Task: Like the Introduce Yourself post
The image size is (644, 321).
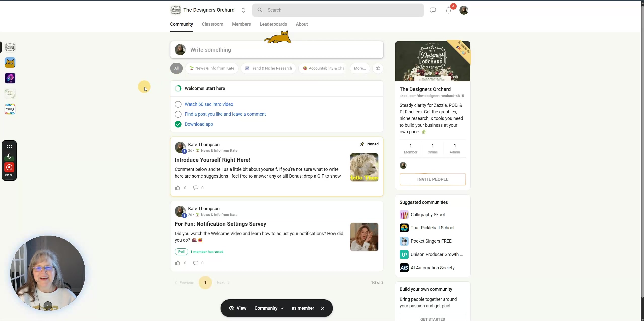Action: tap(177, 188)
